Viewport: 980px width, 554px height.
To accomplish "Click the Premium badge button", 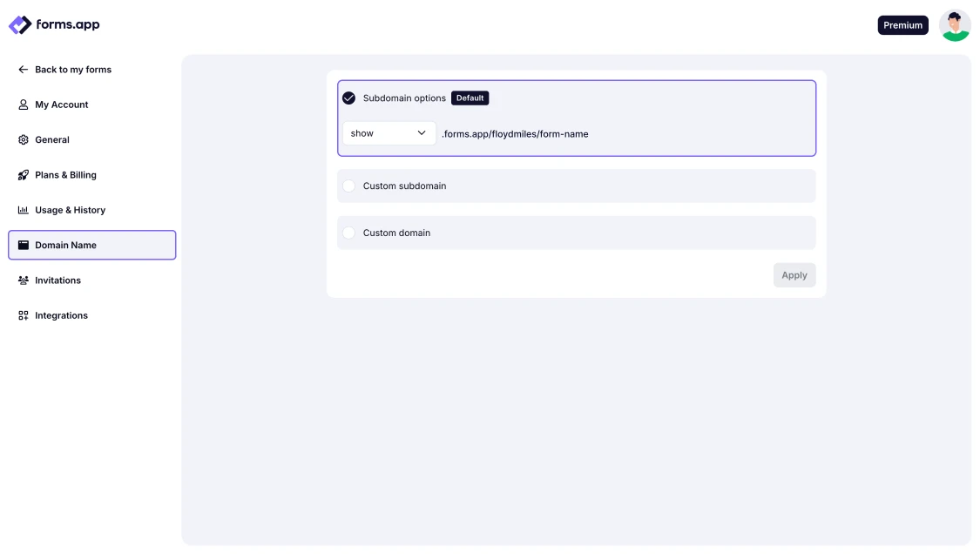I will tap(902, 25).
